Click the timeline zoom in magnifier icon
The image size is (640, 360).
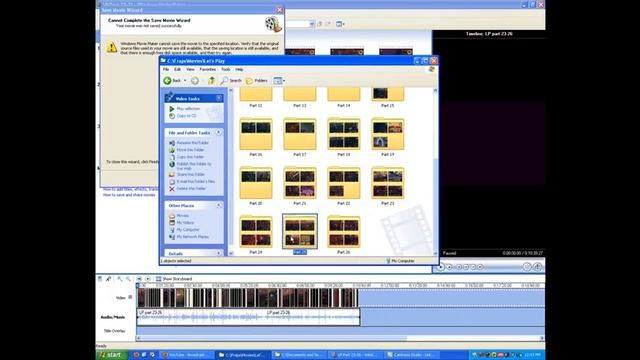[x=120, y=279]
